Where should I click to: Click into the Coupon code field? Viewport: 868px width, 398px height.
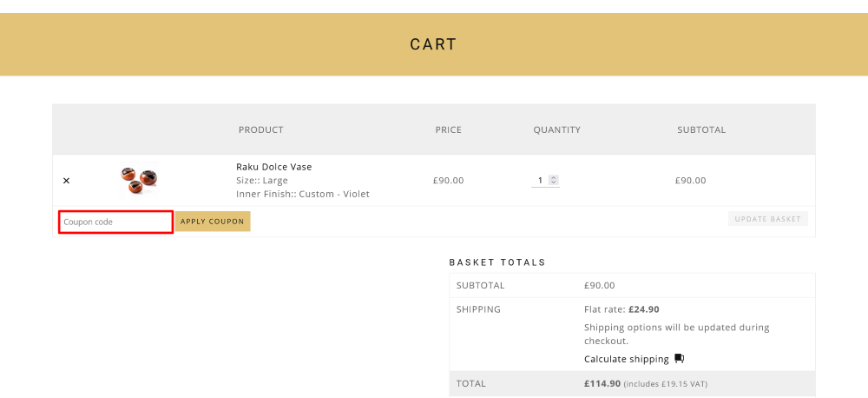[116, 222]
